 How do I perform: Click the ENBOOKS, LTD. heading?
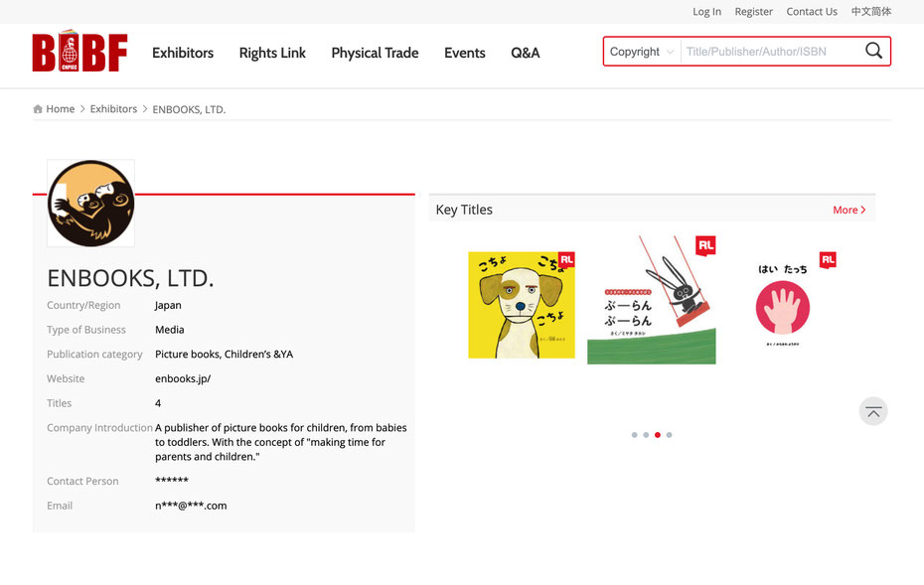click(130, 278)
